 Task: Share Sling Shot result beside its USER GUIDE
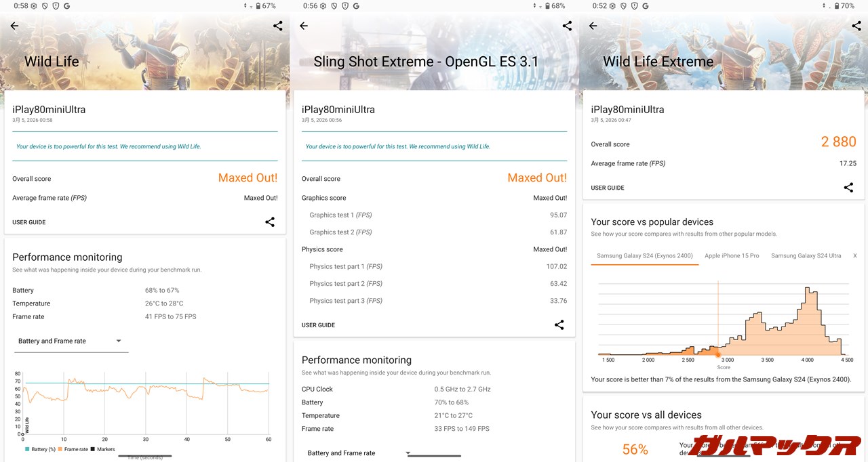(x=559, y=325)
